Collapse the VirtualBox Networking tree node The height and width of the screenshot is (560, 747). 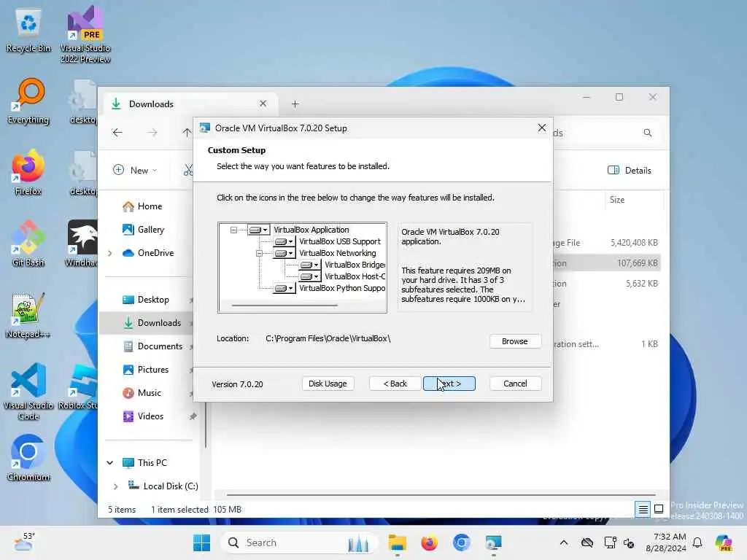pos(259,253)
